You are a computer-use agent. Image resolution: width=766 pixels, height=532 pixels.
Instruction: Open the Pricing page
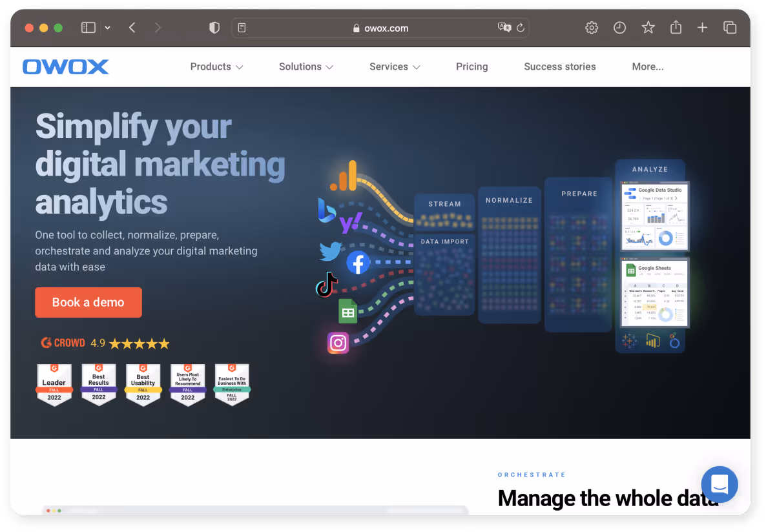[x=471, y=66]
